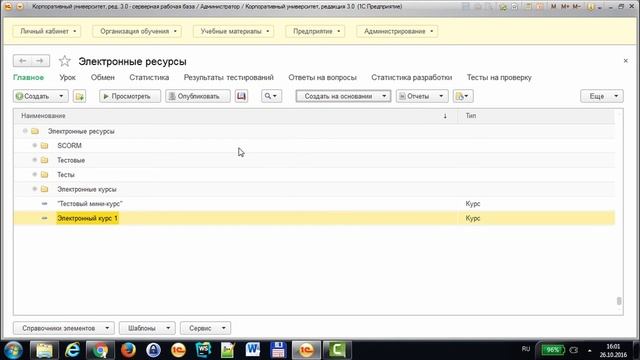
Task: Open Microsoft Word from taskbar
Action: 253,350
